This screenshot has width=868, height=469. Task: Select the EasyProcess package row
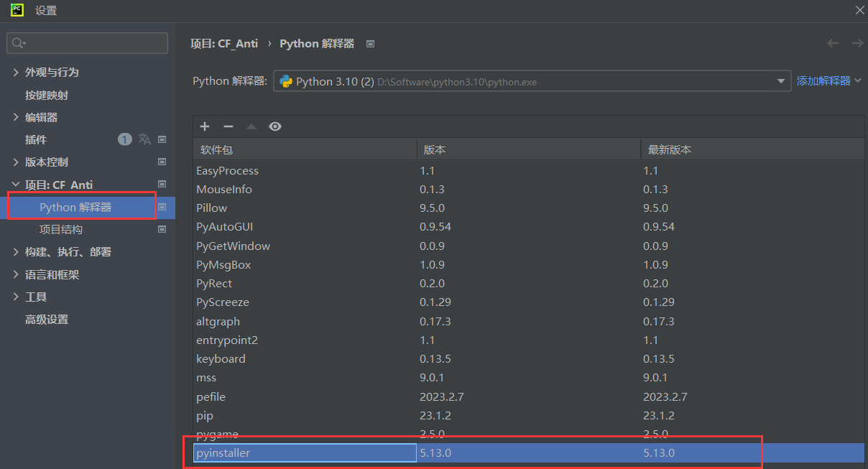pyautogui.click(x=529, y=171)
